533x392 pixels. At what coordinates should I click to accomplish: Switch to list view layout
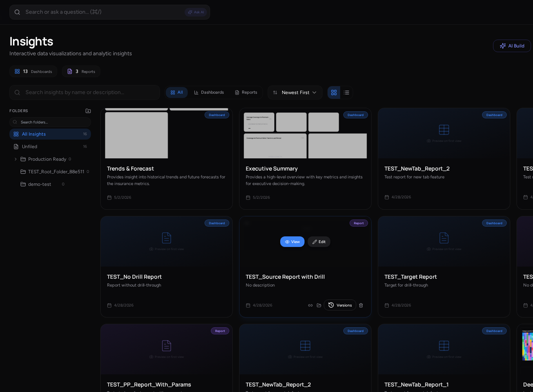[x=346, y=93]
